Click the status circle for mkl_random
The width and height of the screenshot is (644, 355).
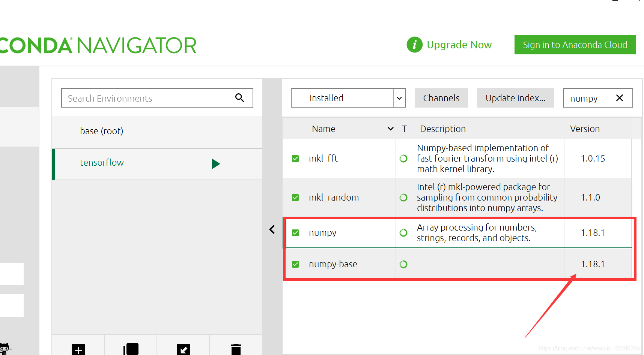click(x=403, y=198)
